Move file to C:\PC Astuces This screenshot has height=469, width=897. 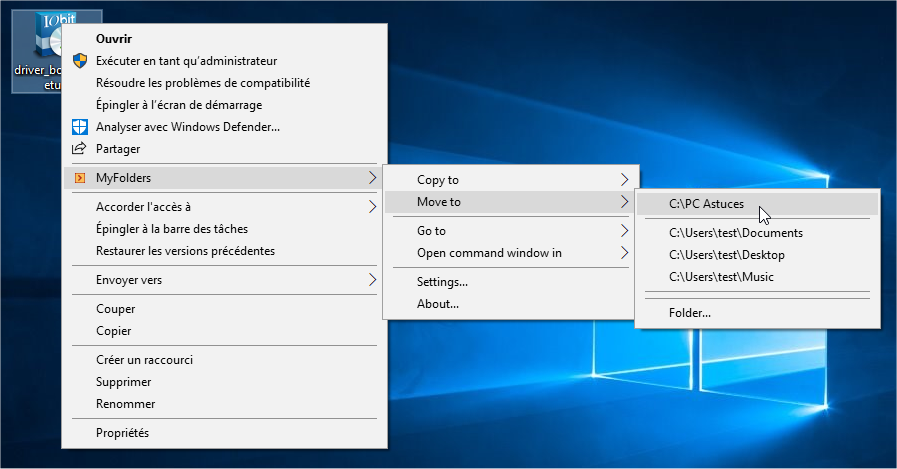tap(706, 204)
